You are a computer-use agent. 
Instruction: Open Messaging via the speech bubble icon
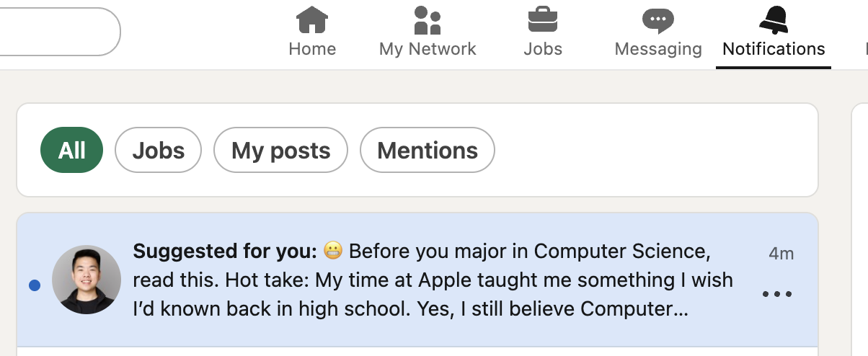[657, 20]
